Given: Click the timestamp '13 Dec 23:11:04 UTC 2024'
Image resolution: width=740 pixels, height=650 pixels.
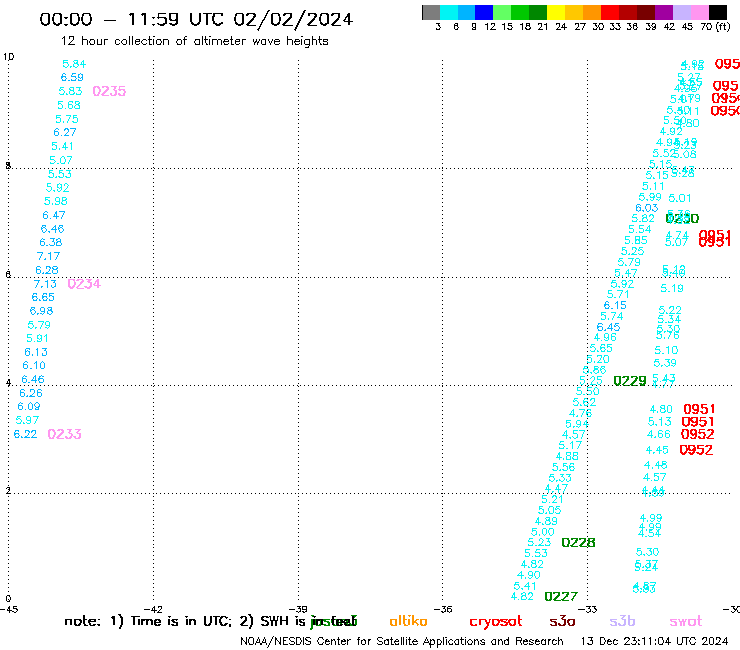Looking at the screenshot, I should click(654, 641).
